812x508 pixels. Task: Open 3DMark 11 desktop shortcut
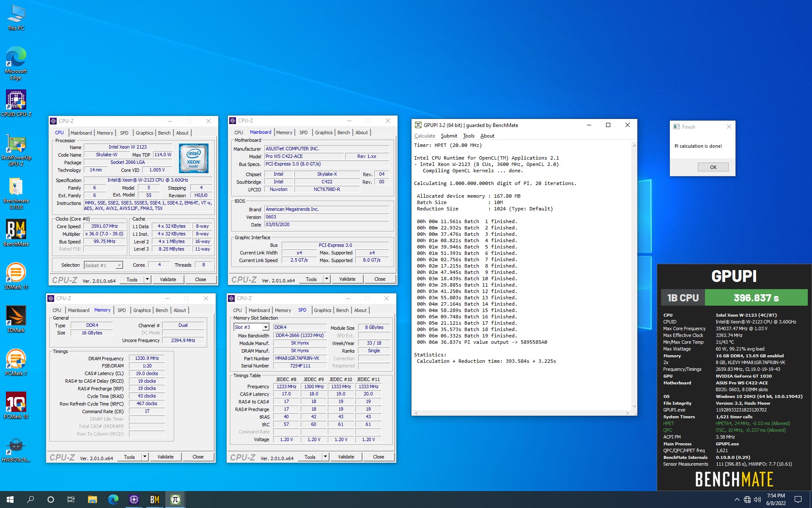(x=16, y=276)
